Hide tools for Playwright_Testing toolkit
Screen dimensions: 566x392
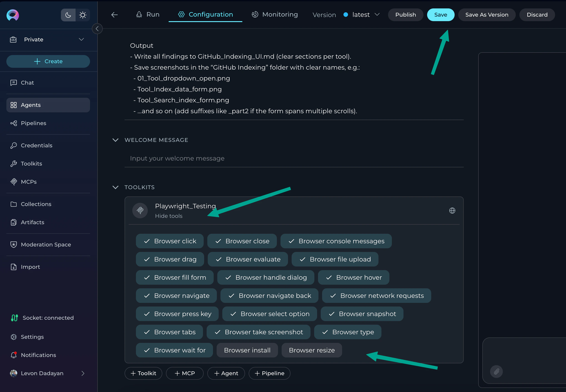point(169,216)
